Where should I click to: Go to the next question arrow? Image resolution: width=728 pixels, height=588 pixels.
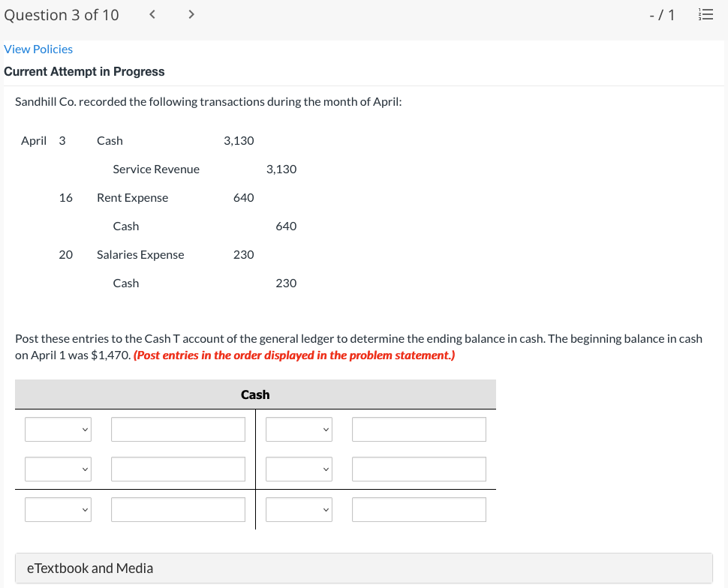tap(191, 15)
